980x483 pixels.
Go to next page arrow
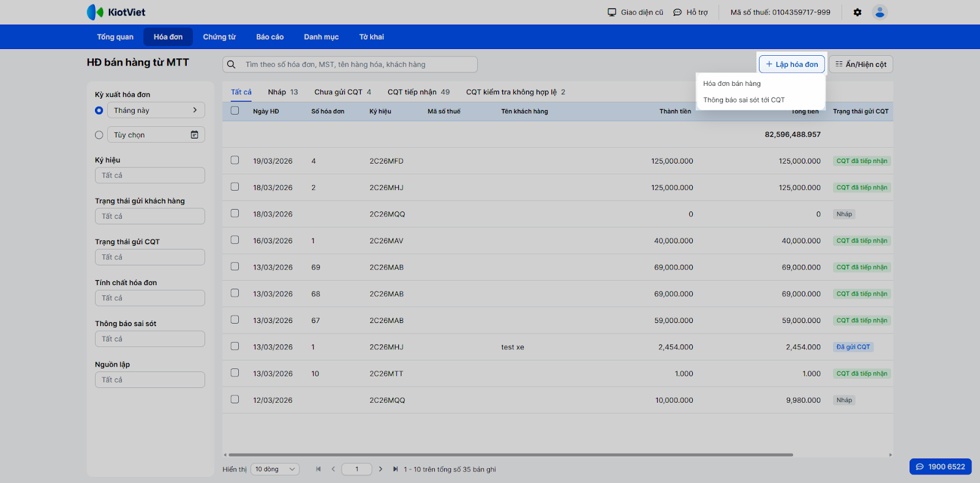pos(380,470)
